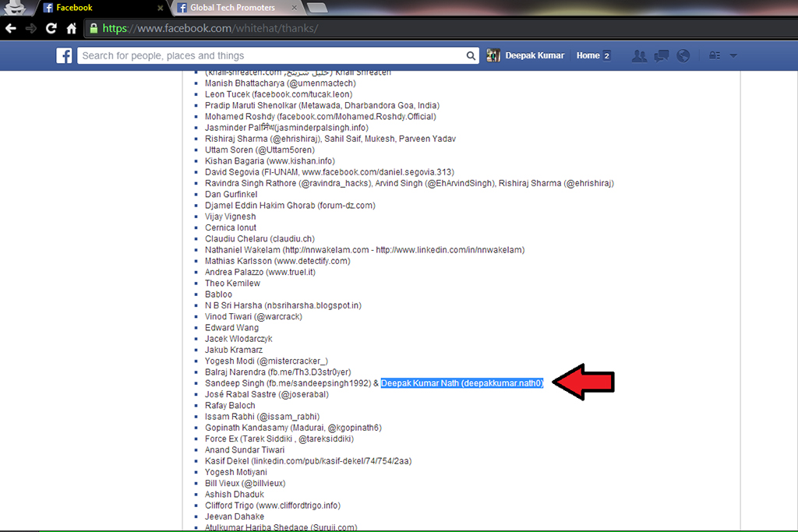Open a new browser tab
Viewport: 798px width, 532px height.
click(x=316, y=8)
